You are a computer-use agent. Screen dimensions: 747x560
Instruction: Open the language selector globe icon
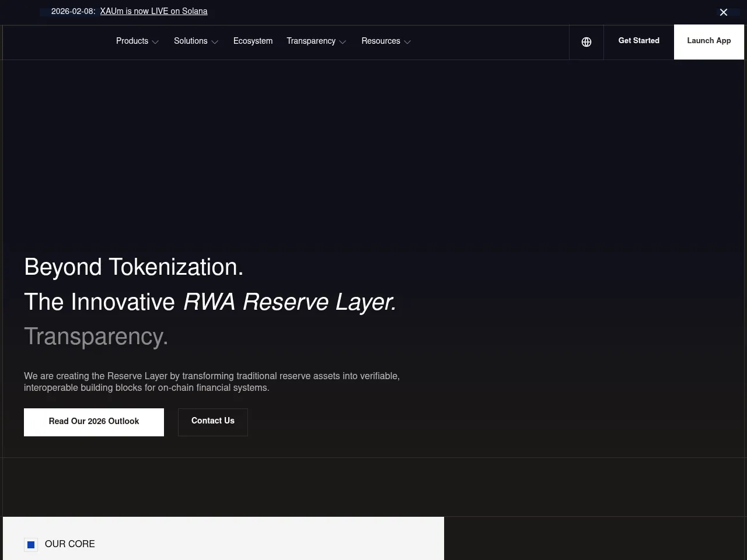click(586, 42)
